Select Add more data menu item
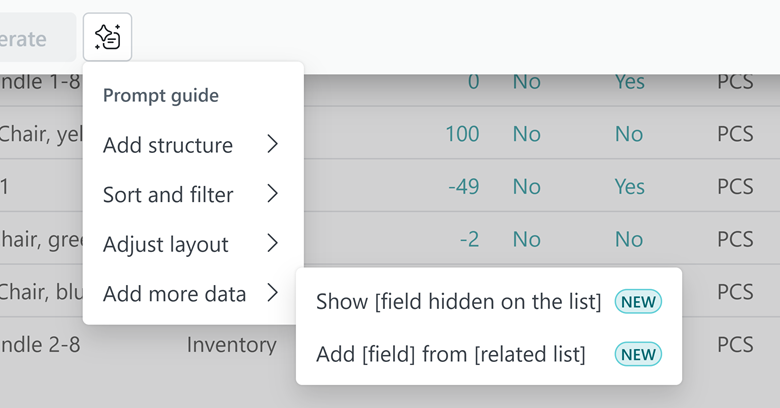 tap(174, 294)
